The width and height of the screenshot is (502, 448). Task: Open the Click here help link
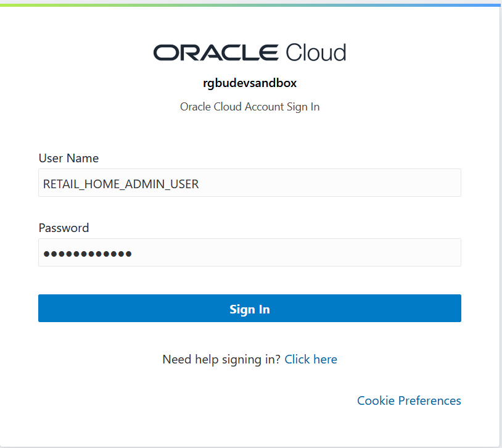coord(311,359)
